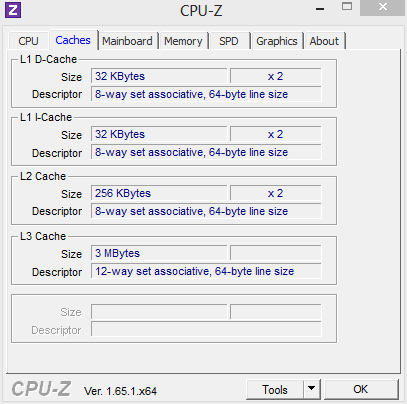Click the Tools button
The image size is (407, 404).
[x=275, y=389]
